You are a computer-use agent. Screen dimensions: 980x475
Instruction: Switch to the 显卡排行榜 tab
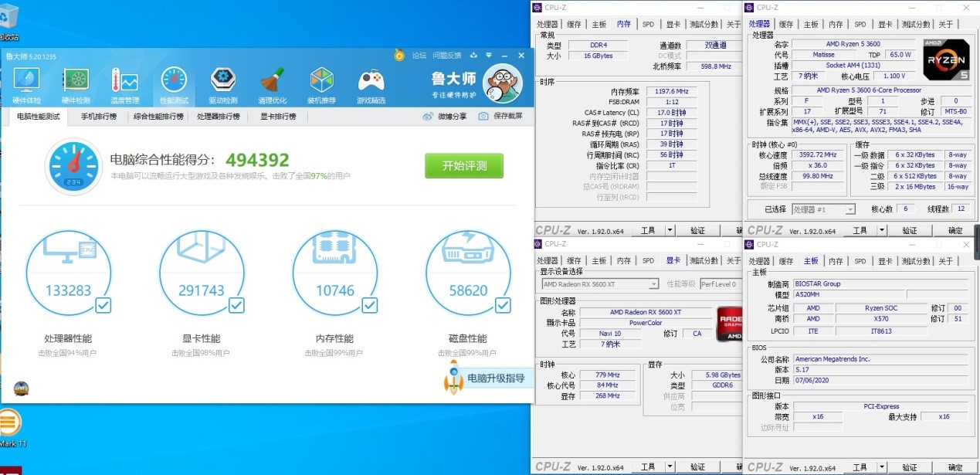[x=278, y=117]
